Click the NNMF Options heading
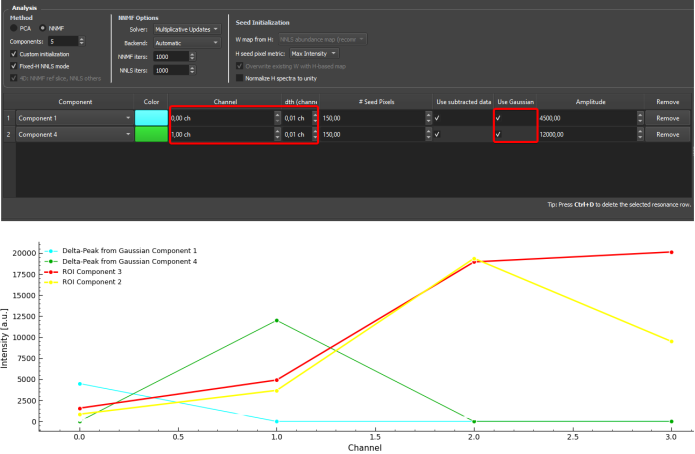The image size is (695, 454). (x=138, y=18)
